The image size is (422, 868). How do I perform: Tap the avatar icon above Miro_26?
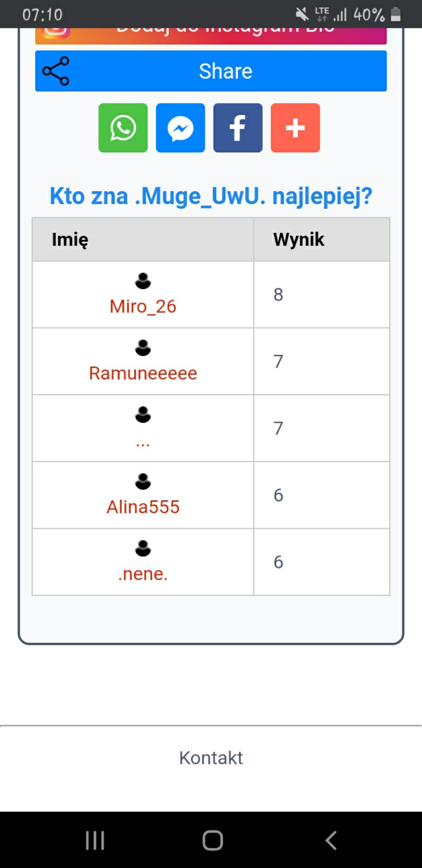click(143, 281)
